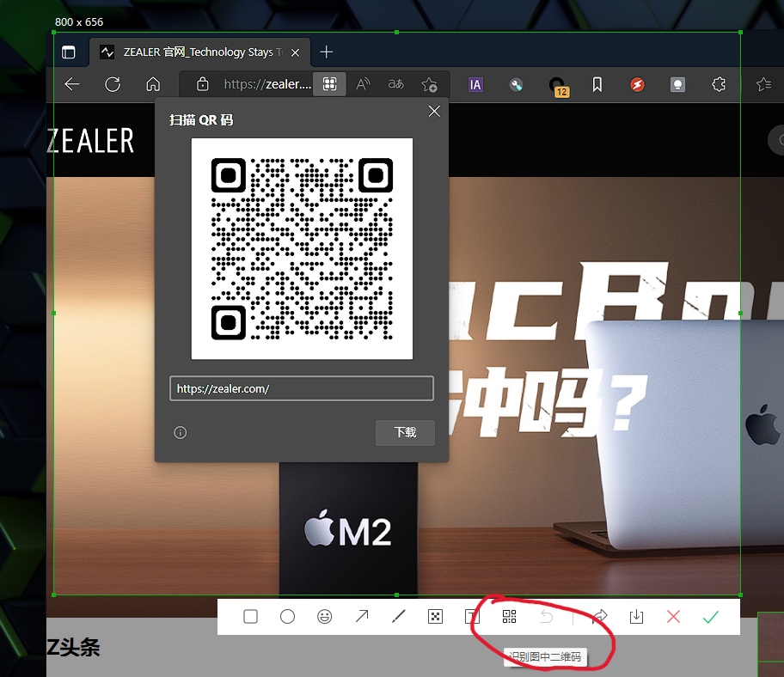Recognize QR code in screenshot tool
This screenshot has width=784, height=677.
click(x=509, y=617)
